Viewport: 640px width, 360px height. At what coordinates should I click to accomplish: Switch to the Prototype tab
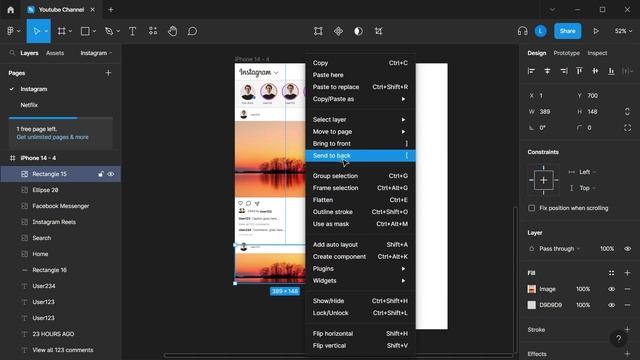[566, 53]
